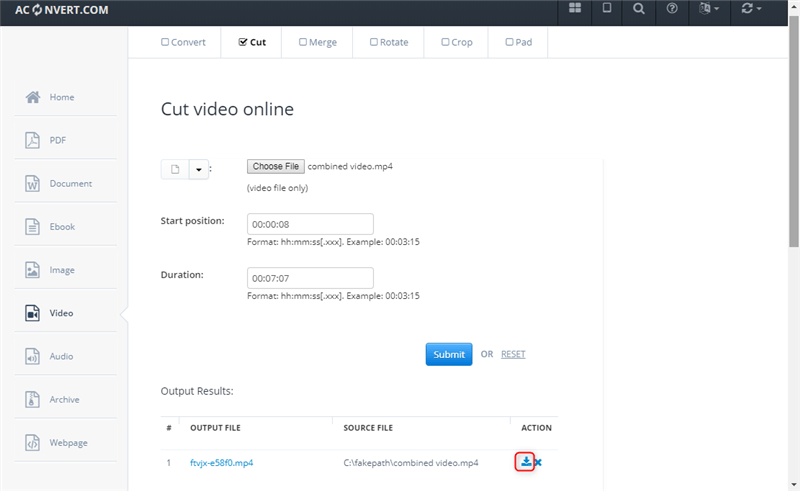Click the RESET link
This screenshot has width=800, height=491.
(513, 354)
